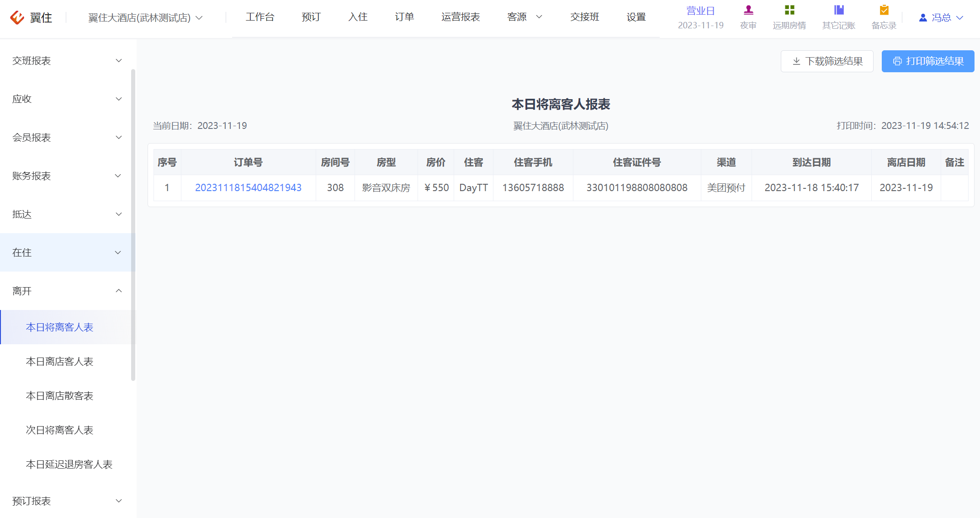Expand the 应收 sidebar section
Image resolution: width=980 pixels, height=518 pixels.
(x=68, y=99)
